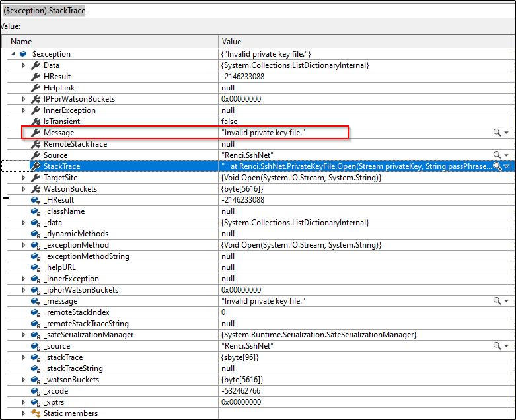Click the $exception object cube icon

pos(23,53)
